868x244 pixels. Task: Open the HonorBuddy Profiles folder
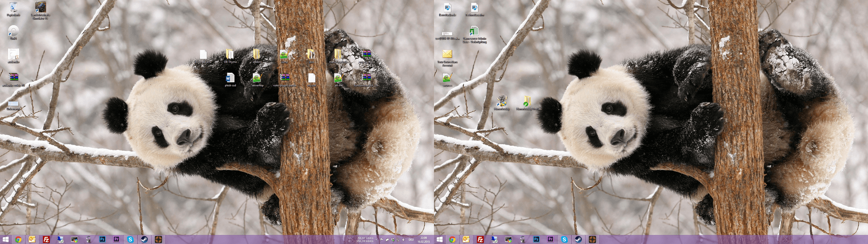(528, 103)
